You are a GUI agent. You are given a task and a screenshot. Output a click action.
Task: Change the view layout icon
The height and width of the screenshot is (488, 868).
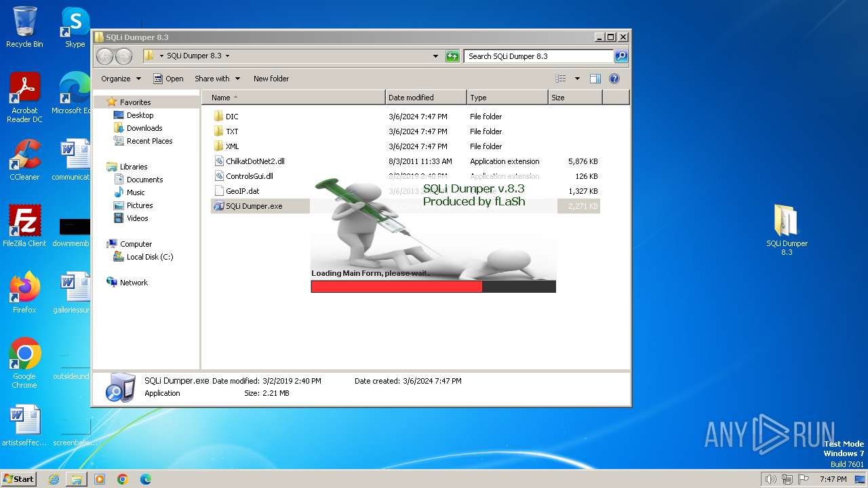[x=560, y=79]
